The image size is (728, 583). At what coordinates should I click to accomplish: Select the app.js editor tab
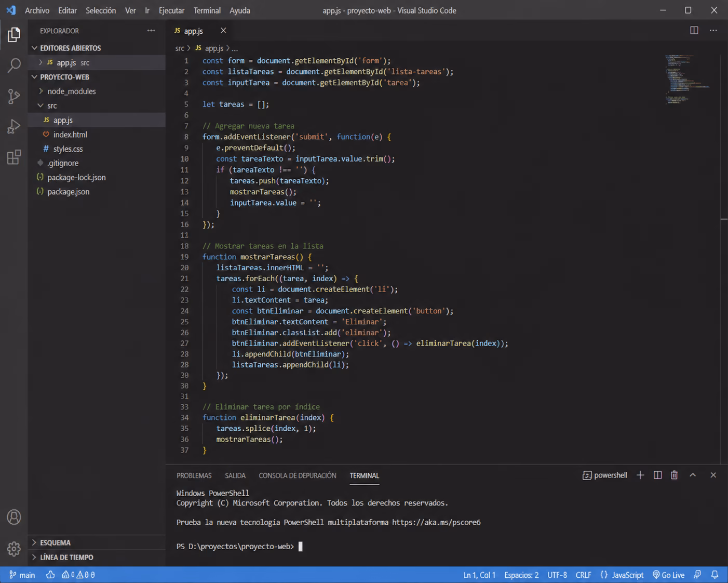(200, 31)
